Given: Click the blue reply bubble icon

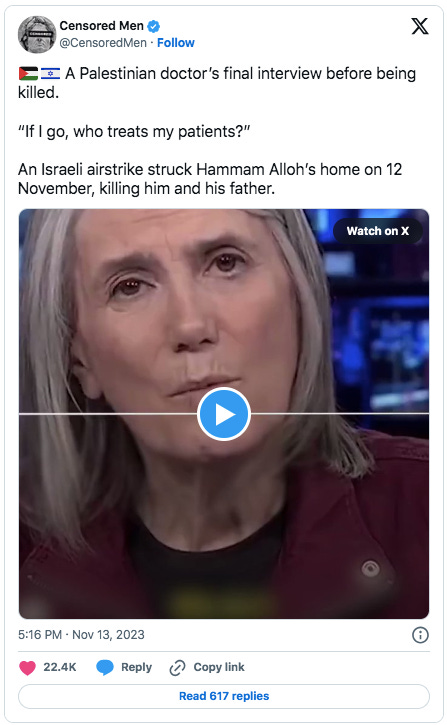Looking at the screenshot, I should (104, 668).
